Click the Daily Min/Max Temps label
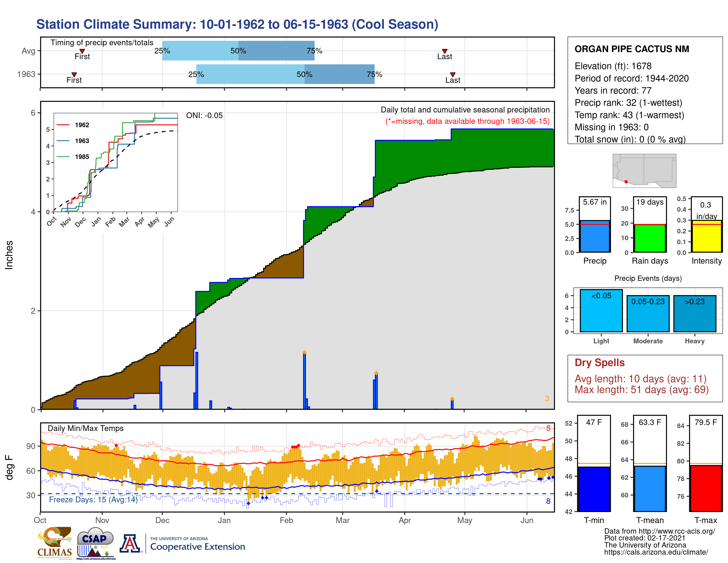This screenshot has height=563, width=728. 85,428
